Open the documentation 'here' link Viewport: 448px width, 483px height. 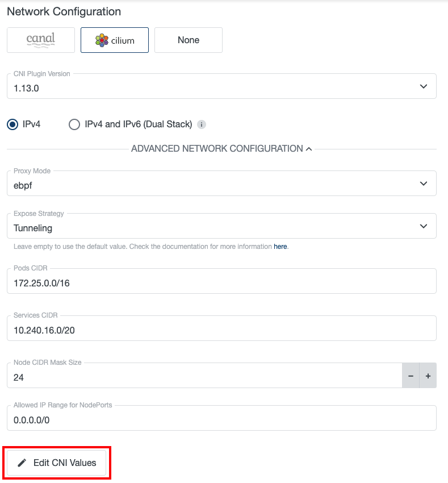280,247
